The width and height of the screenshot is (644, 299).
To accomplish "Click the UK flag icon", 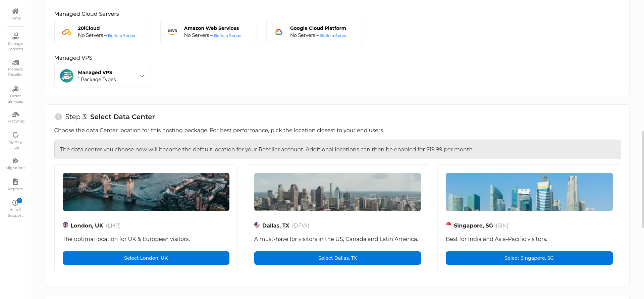I will click(x=65, y=225).
